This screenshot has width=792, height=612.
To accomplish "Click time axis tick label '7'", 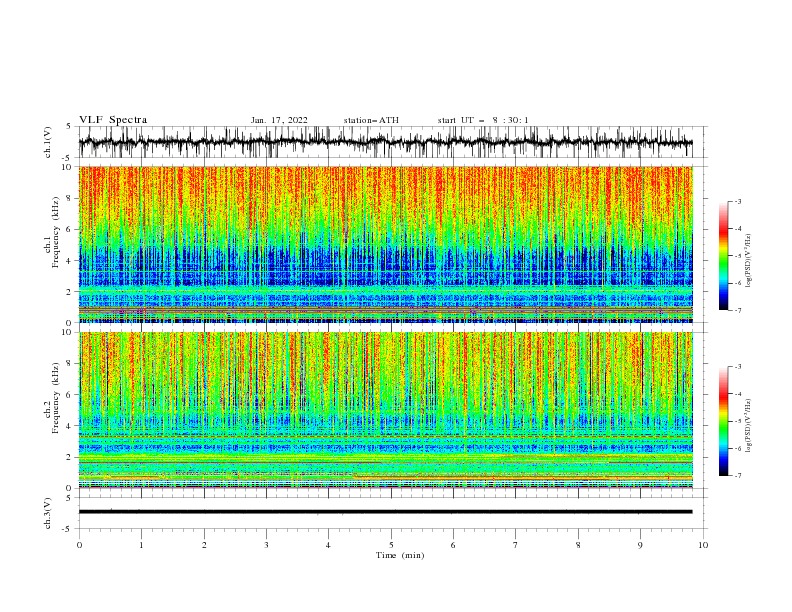I will tap(516, 545).
